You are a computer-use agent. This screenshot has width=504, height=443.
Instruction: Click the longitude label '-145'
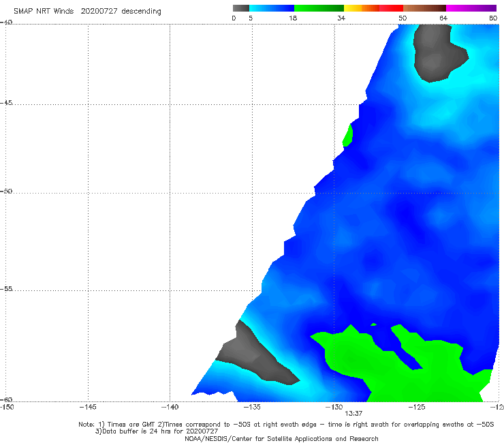[88, 407]
